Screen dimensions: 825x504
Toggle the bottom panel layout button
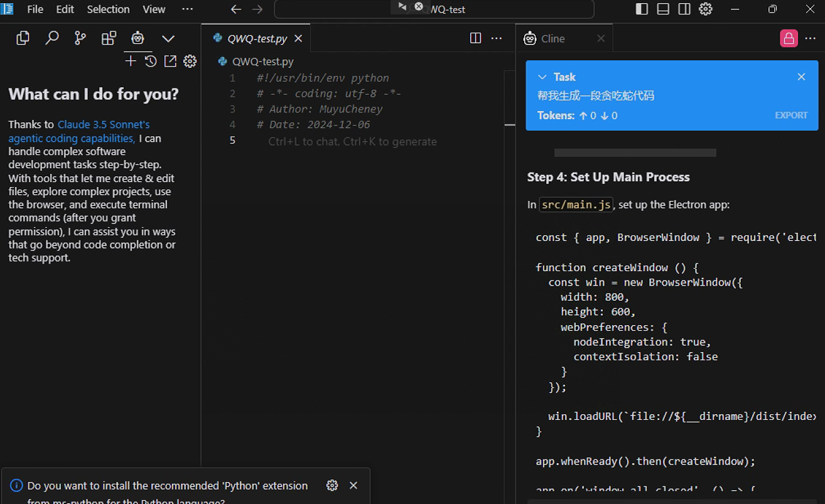(663, 9)
